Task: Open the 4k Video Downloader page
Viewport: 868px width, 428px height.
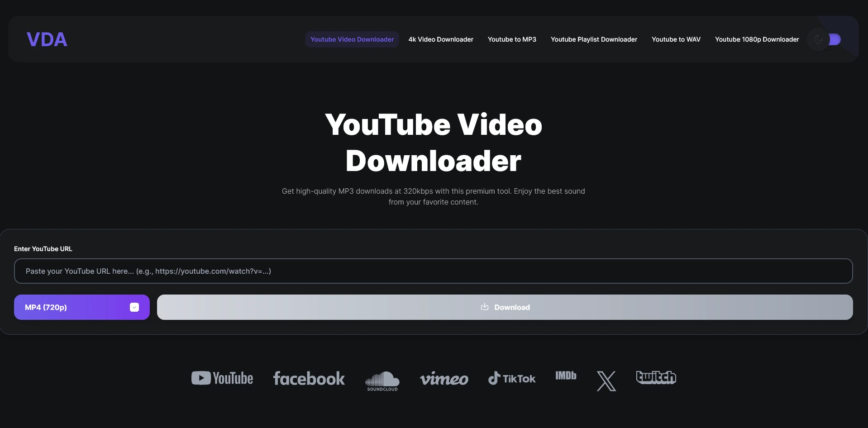Action: pyautogui.click(x=440, y=39)
